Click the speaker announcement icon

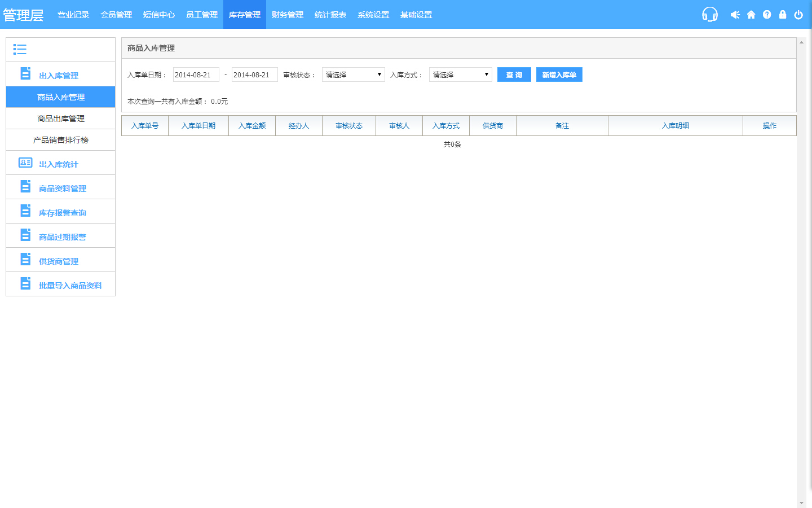735,15
